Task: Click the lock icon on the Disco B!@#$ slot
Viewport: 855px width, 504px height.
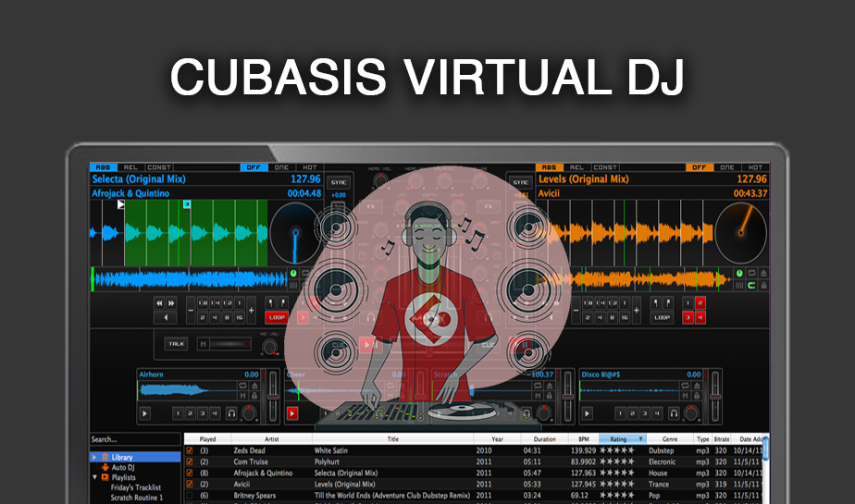Action: pyautogui.click(x=697, y=396)
